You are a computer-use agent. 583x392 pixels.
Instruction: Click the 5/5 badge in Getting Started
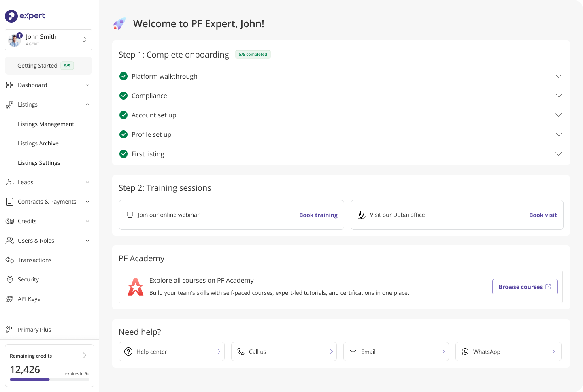pyautogui.click(x=67, y=66)
